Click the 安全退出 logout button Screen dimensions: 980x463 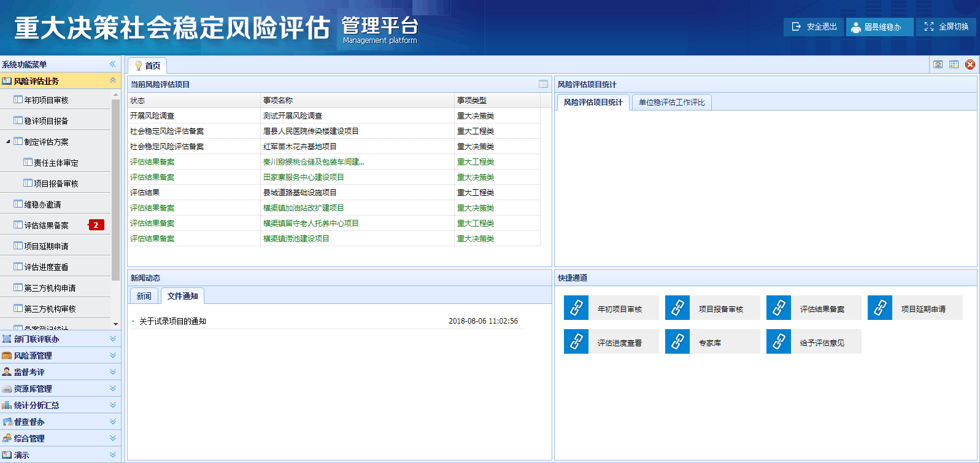814,27
